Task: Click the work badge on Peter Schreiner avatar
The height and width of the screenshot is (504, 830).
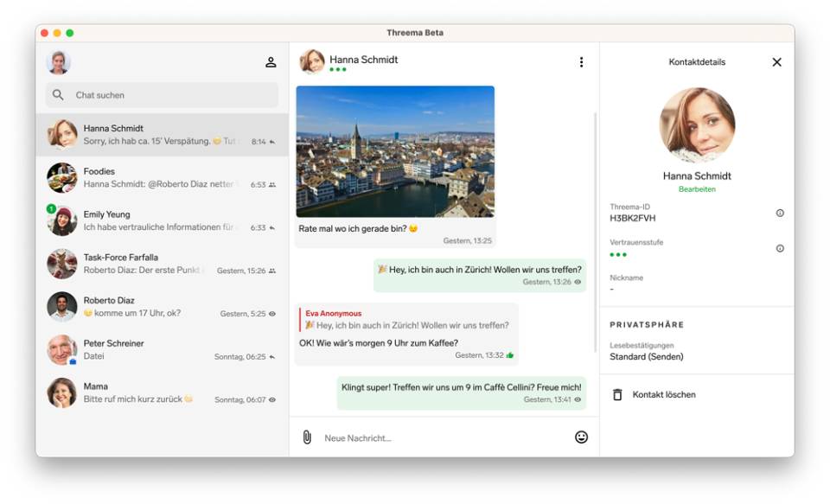Action: (73, 361)
